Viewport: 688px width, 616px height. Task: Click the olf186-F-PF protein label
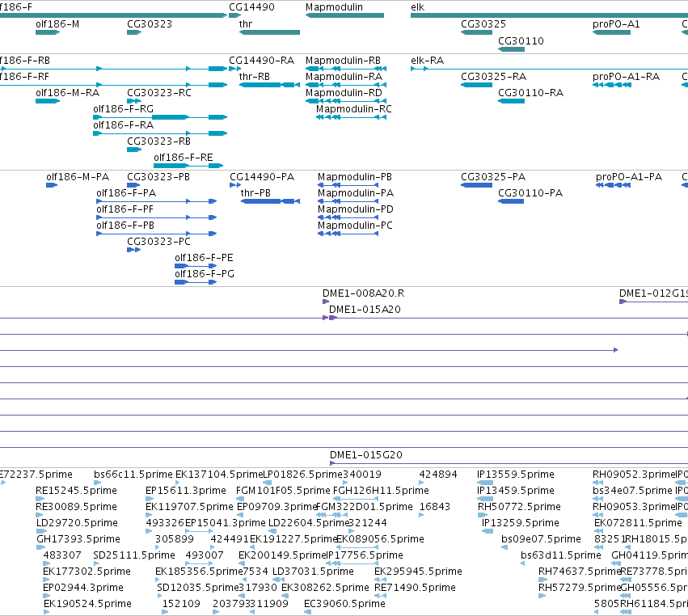[x=125, y=209]
